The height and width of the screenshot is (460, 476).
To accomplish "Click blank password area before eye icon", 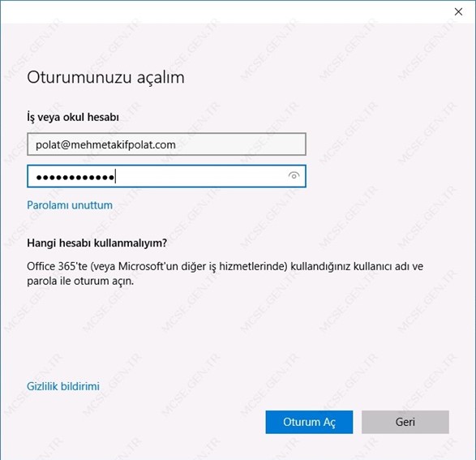I will point(200,176).
